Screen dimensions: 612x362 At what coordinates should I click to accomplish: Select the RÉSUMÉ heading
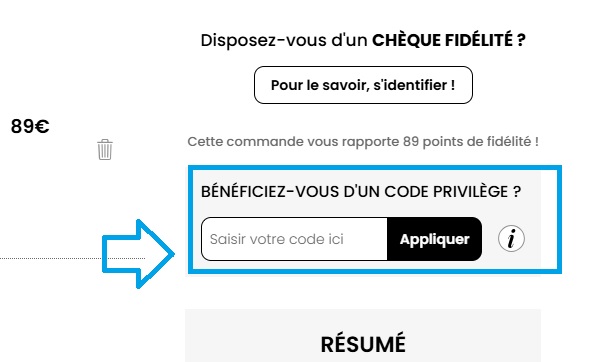363,344
